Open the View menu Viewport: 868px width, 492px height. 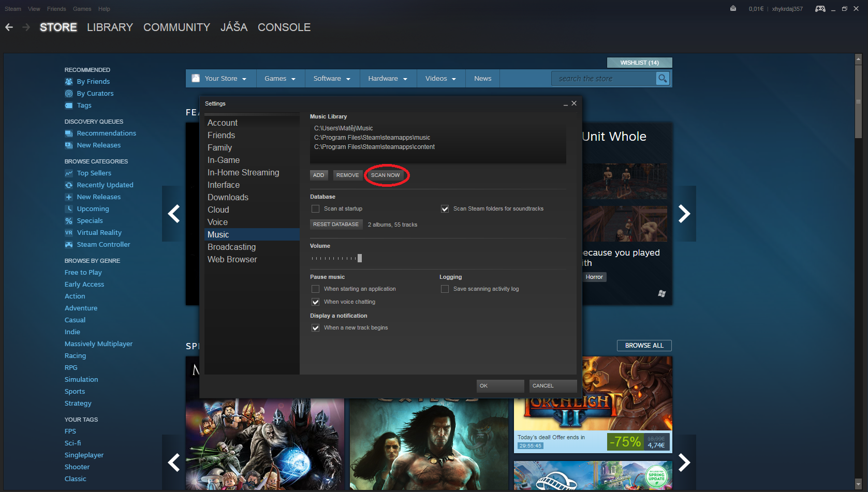pos(34,9)
